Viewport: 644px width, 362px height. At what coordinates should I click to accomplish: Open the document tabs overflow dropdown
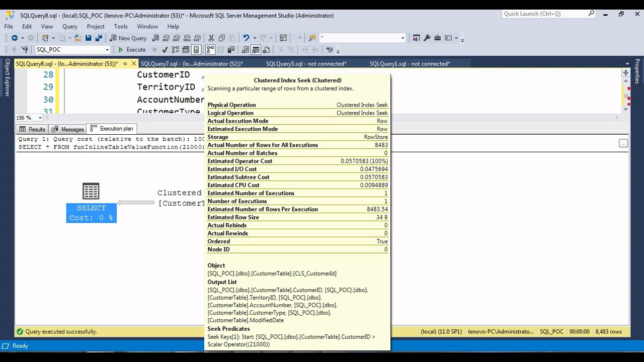(627, 64)
